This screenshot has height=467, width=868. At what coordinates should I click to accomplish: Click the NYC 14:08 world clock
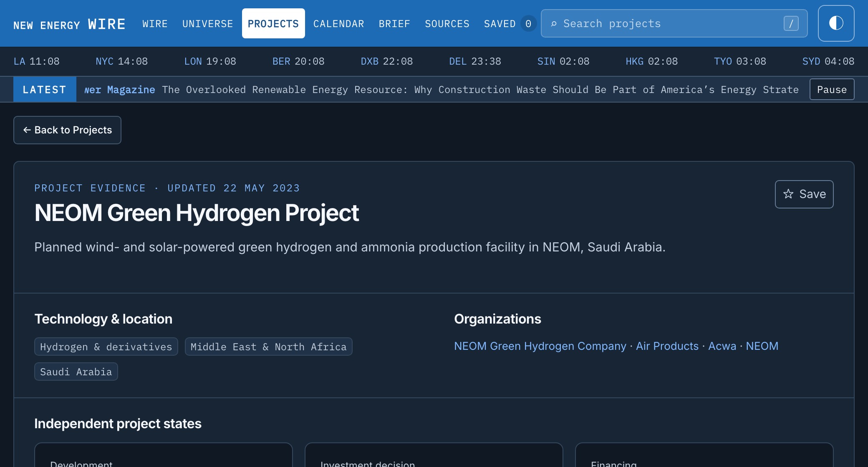pyautogui.click(x=122, y=62)
